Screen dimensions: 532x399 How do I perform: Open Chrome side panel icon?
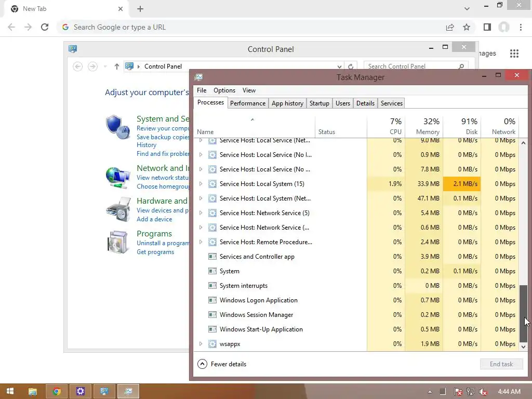(x=487, y=27)
